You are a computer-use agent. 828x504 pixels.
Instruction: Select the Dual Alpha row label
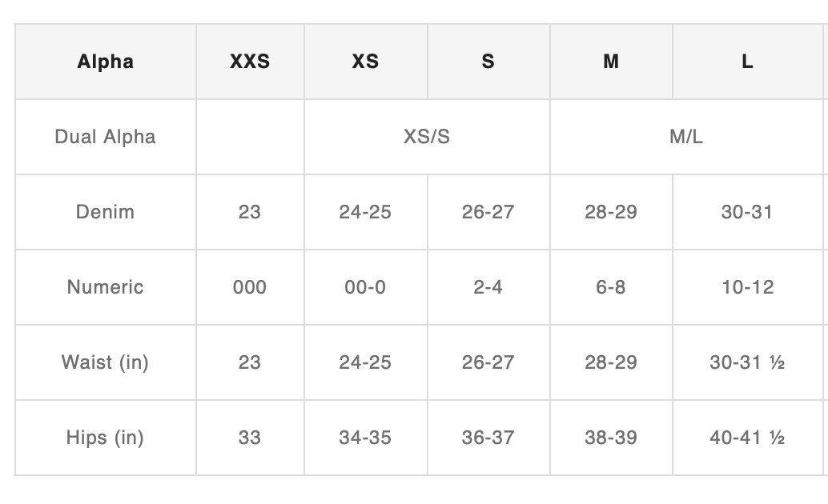pos(106,137)
